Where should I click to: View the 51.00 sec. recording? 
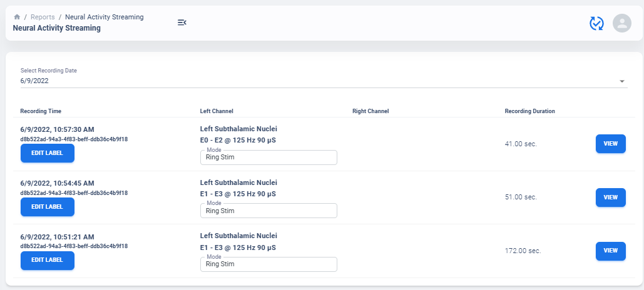click(610, 197)
